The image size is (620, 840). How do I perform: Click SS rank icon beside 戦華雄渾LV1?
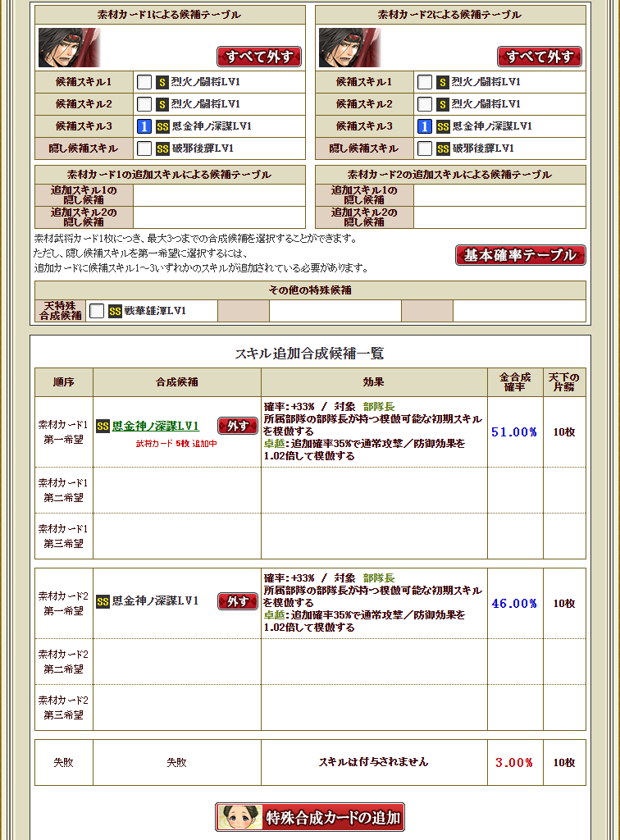coord(115,311)
